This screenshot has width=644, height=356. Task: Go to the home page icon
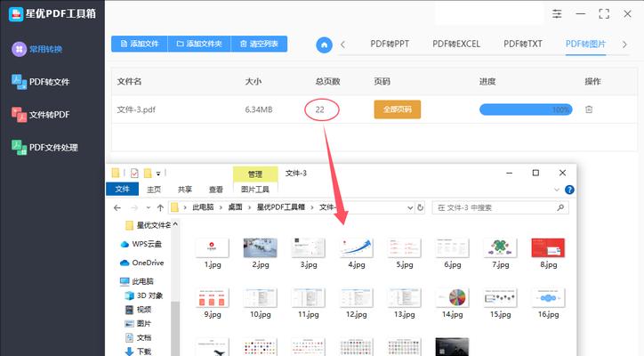click(x=324, y=44)
